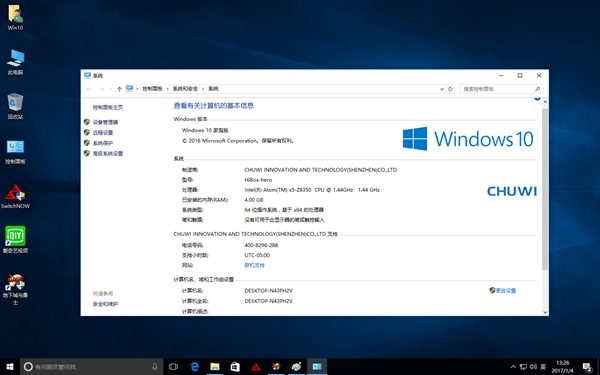Expand the chevron after 控制面板 in the breadcrumb
The width and height of the screenshot is (600, 375).
coord(168,89)
